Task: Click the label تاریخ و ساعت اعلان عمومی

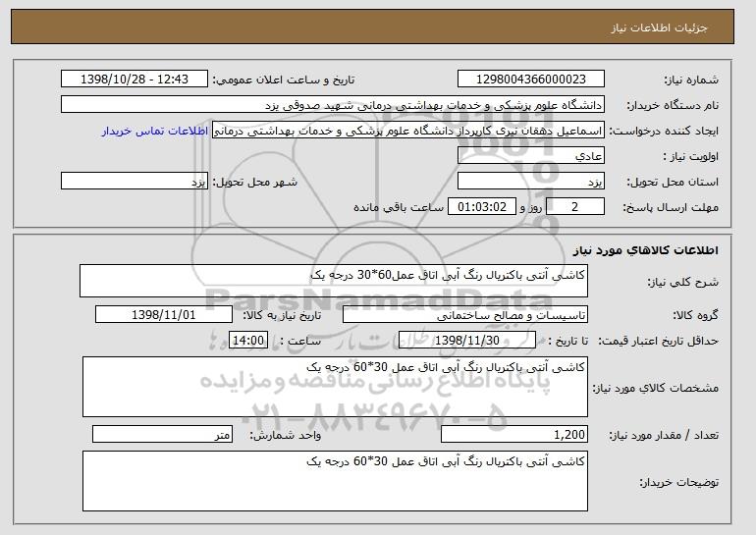Action: (284, 80)
